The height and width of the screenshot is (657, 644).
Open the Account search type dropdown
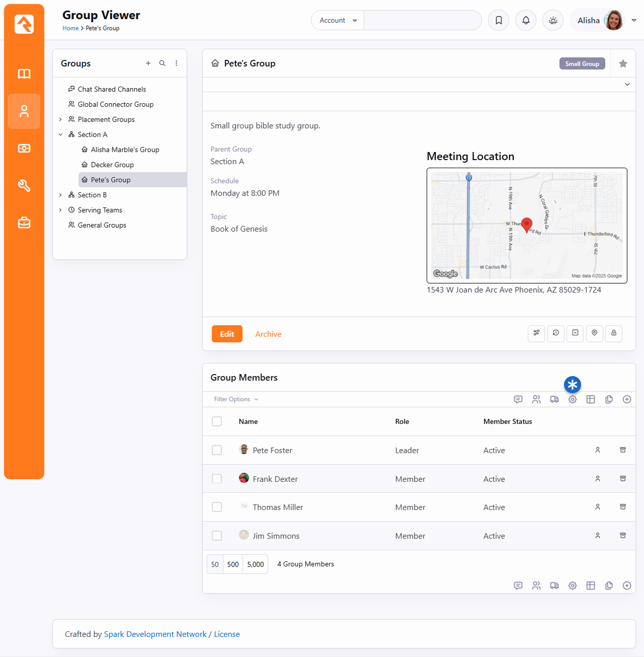coord(338,21)
